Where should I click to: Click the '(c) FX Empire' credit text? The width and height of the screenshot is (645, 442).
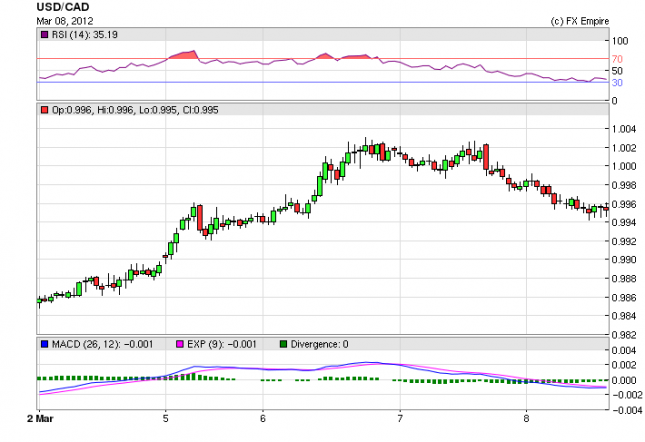pos(580,21)
